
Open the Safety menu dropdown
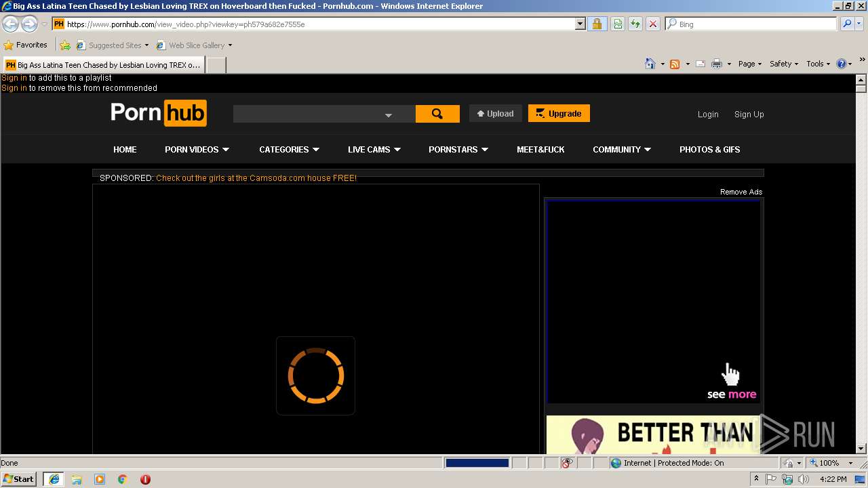click(784, 64)
